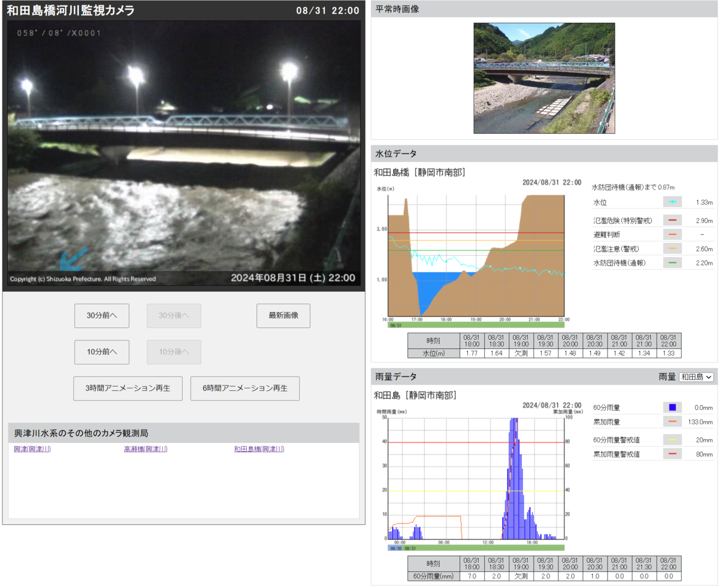Open the 興津(興津川) camera link

click(32, 450)
